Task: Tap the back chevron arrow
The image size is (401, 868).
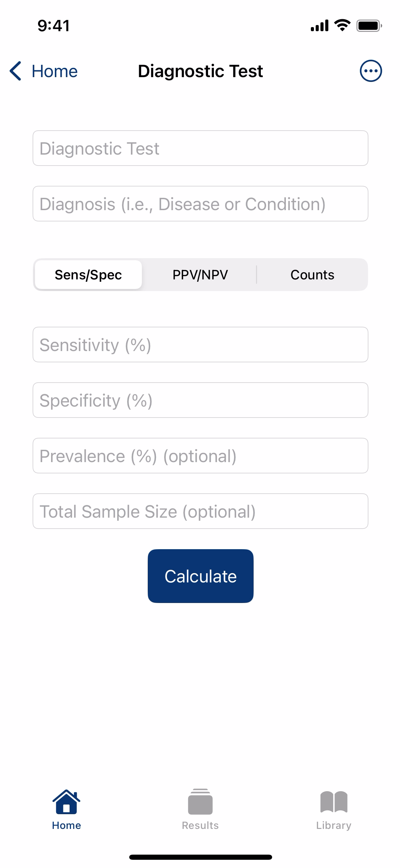Action: 16,71
